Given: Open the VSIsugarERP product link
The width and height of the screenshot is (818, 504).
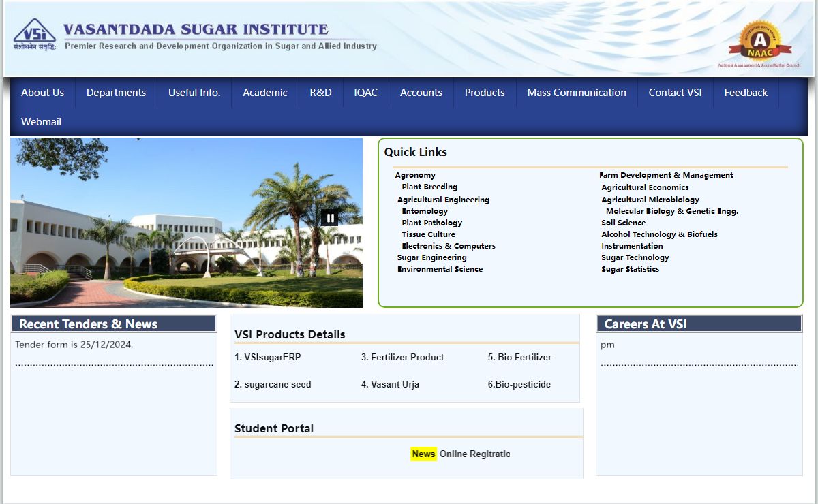Looking at the screenshot, I should click(267, 357).
